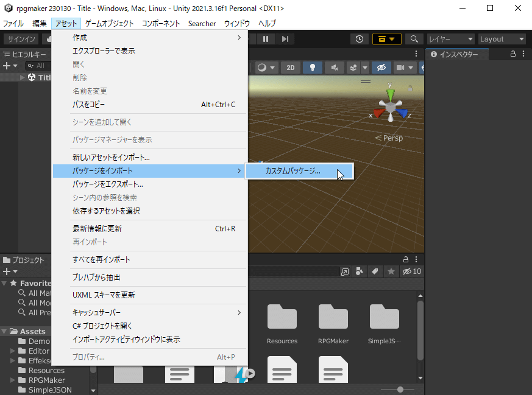Click the サインイン sign-in button
This screenshot has width=532, height=395.
(x=22, y=39)
